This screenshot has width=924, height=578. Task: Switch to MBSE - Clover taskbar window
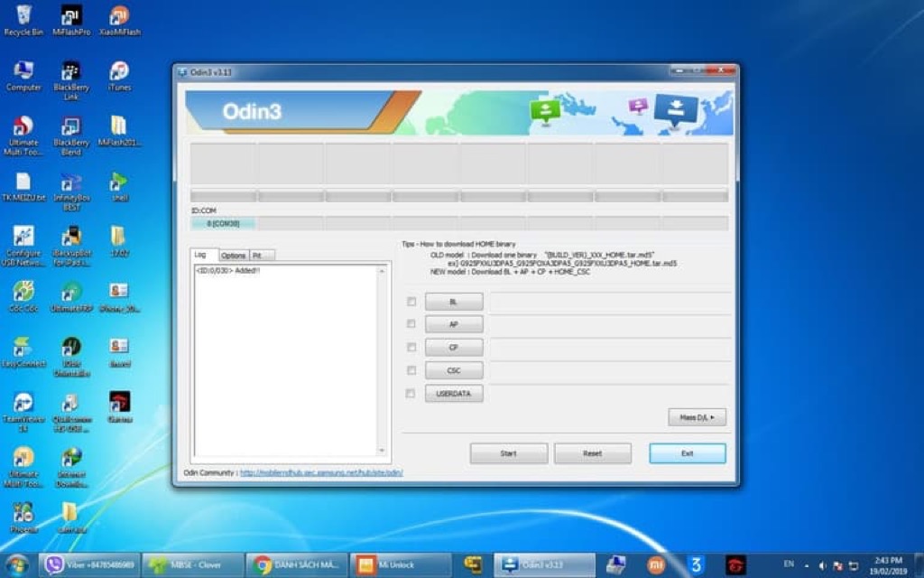[x=193, y=565]
